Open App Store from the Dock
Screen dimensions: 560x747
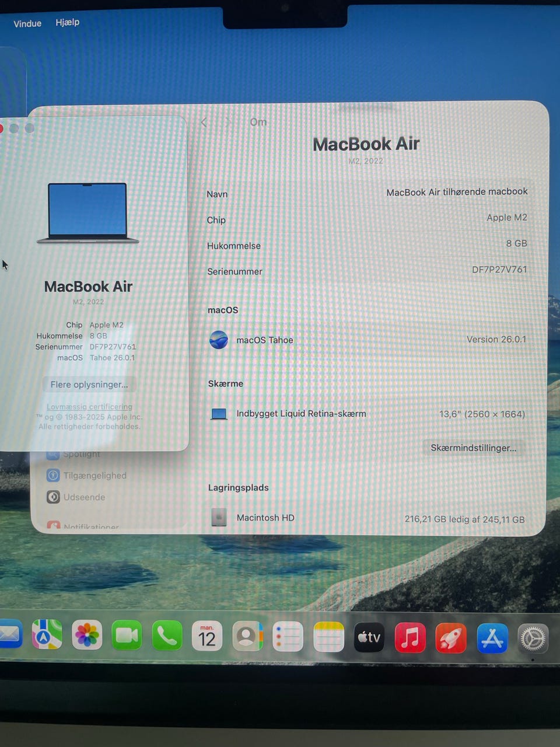[x=492, y=638]
